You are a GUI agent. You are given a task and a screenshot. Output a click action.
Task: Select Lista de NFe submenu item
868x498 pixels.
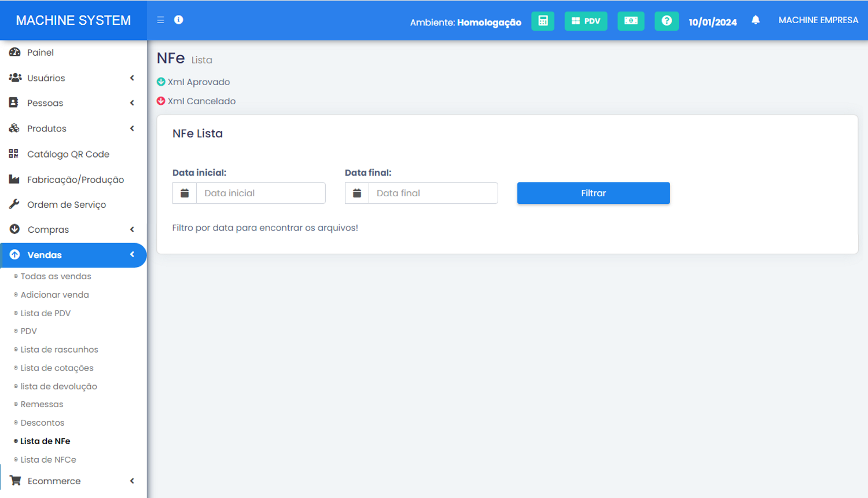(x=45, y=441)
